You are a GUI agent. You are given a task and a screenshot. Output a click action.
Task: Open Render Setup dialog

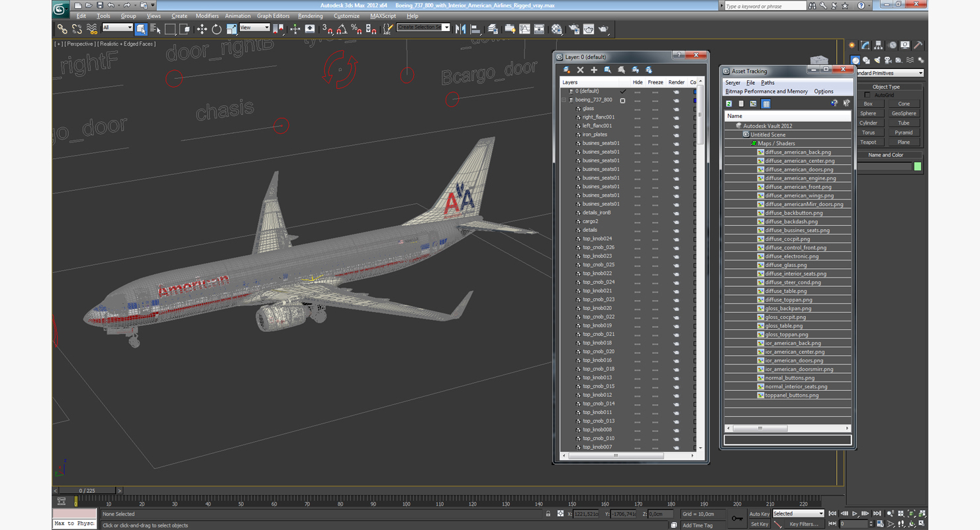click(x=573, y=29)
